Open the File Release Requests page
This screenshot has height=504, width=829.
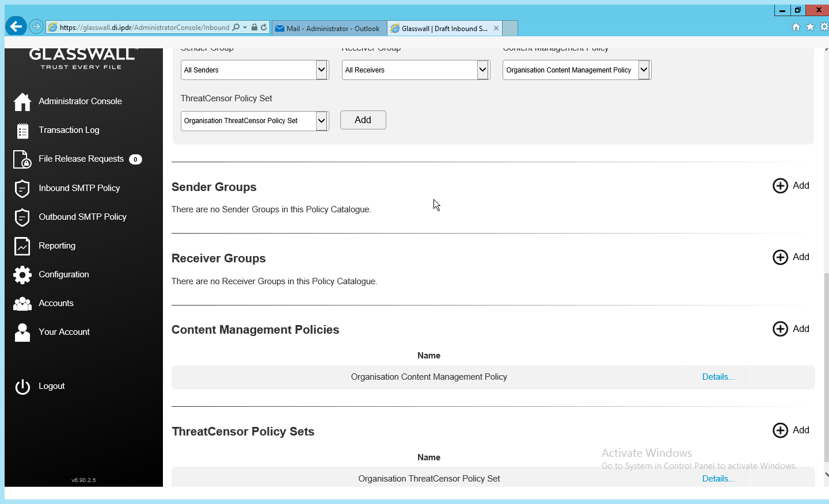point(81,159)
